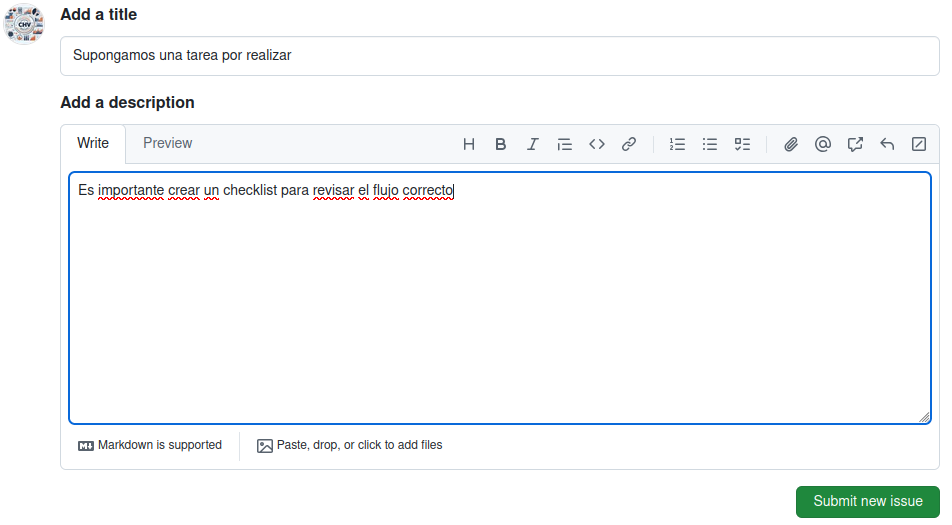Insert a task list checklist
This screenshot has width=952, height=525.
point(742,144)
